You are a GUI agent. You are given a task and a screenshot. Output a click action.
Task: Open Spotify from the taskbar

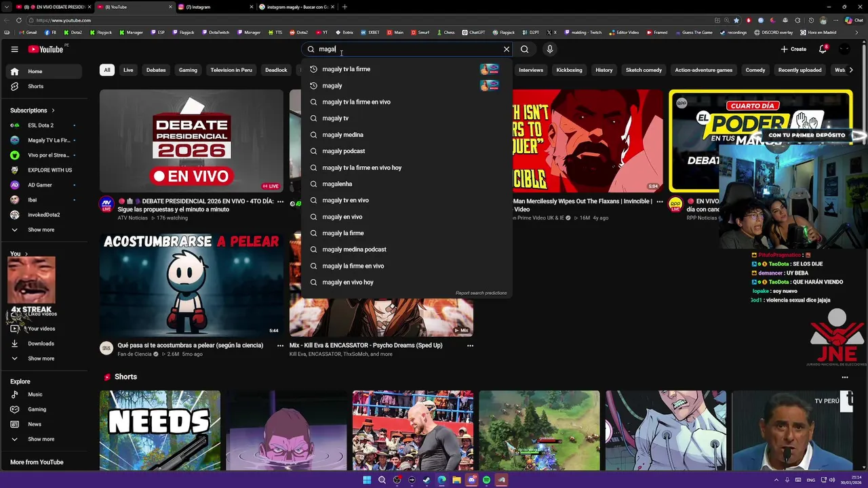tap(486, 480)
